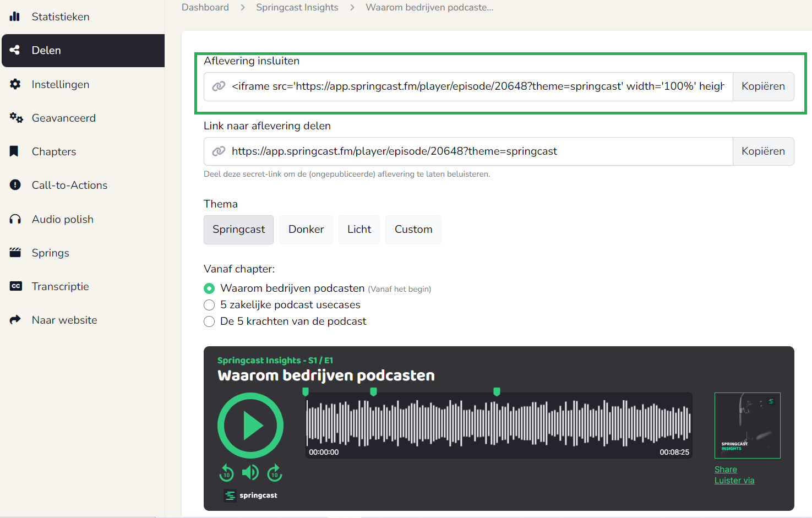This screenshot has height=518, width=812.
Task: Select 'De 5 krachten van de podcast' radio
Action: coord(209,321)
